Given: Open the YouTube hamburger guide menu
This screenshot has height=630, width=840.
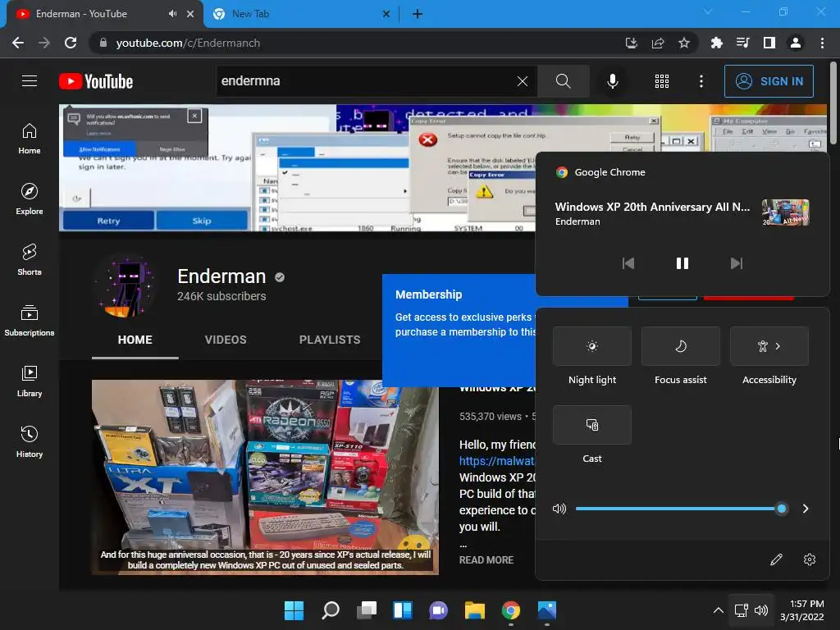Looking at the screenshot, I should [x=30, y=81].
